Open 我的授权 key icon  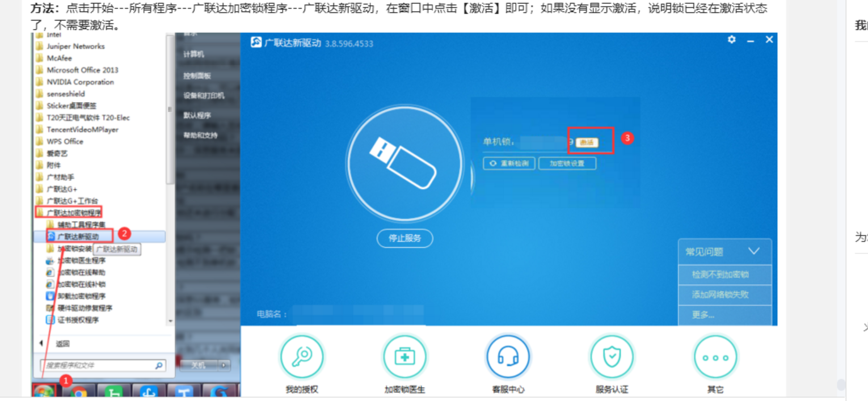pyautogui.click(x=301, y=358)
